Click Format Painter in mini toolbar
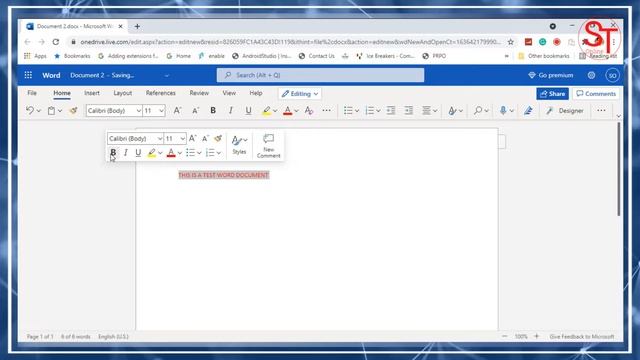640x360 pixels. point(218,138)
